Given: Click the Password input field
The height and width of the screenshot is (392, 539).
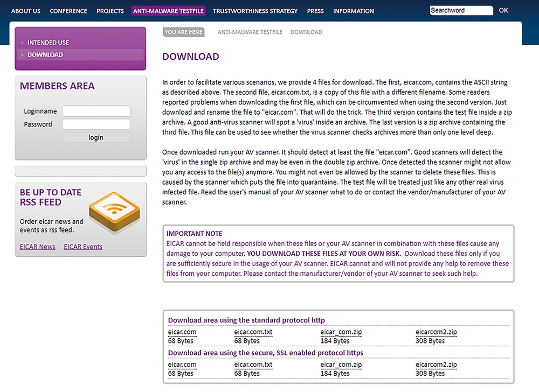Looking at the screenshot, I should [96, 124].
